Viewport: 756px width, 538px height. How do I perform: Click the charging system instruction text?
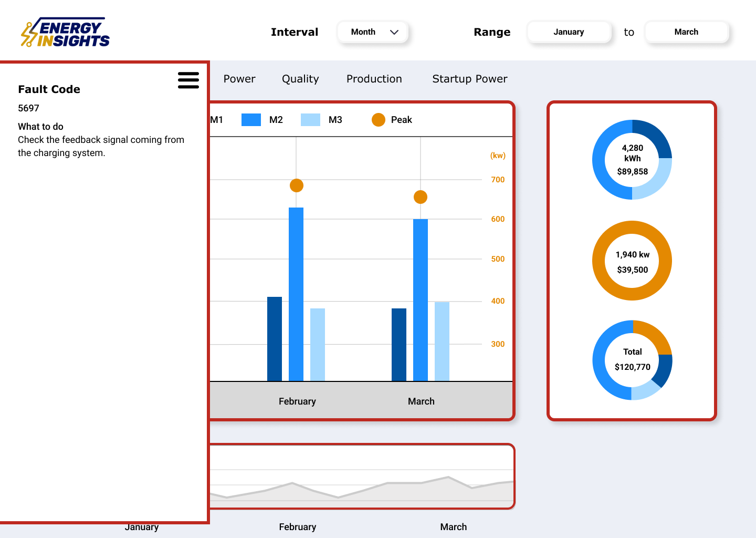point(101,147)
